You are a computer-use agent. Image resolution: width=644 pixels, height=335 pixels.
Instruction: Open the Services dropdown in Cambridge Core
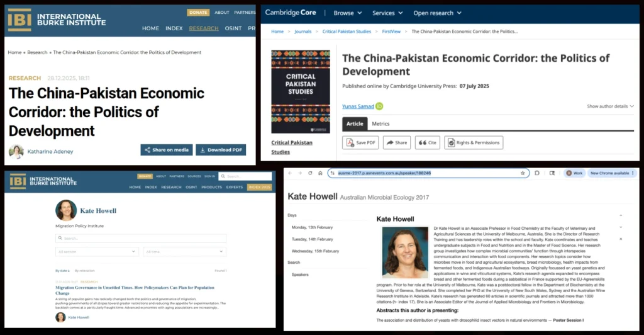387,13
